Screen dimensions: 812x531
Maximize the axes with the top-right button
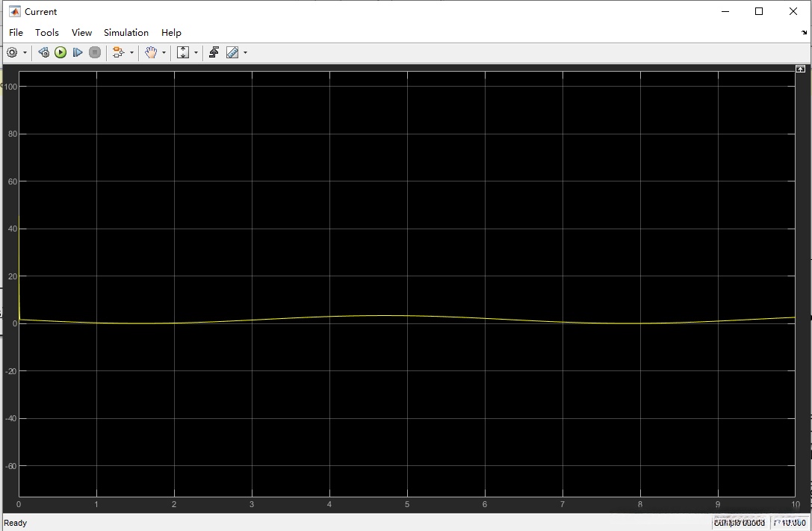point(800,69)
